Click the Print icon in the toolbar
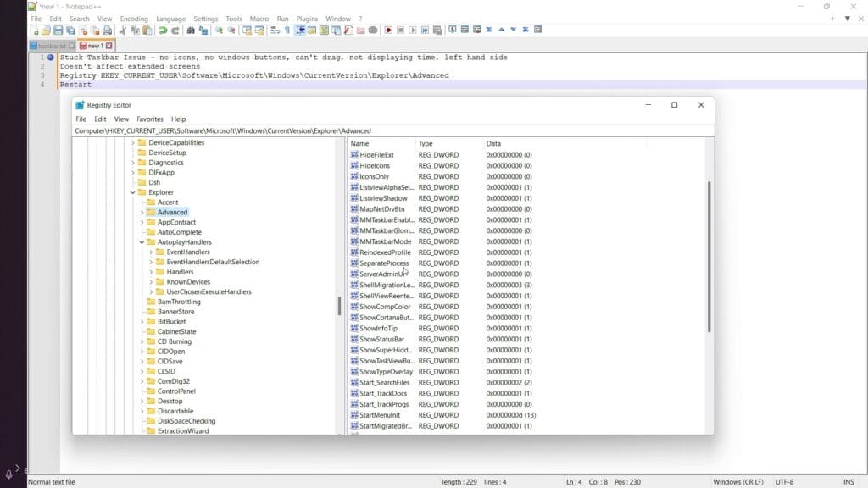The image size is (868, 488). [x=107, y=30]
